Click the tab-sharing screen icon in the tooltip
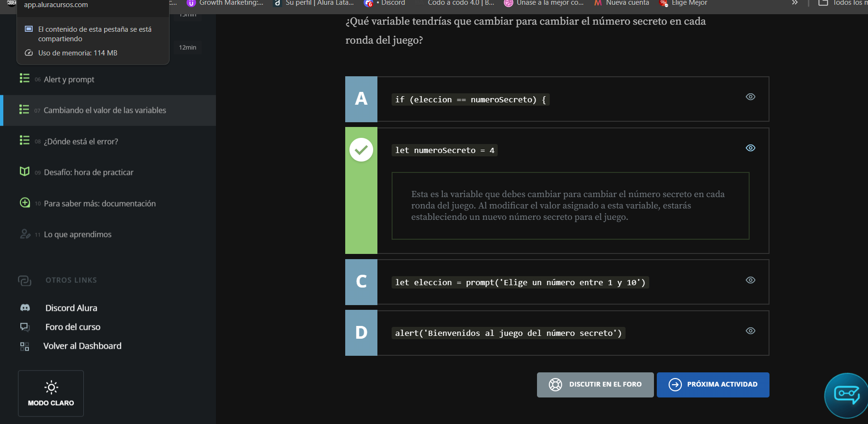This screenshot has height=424, width=868. (x=29, y=29)
